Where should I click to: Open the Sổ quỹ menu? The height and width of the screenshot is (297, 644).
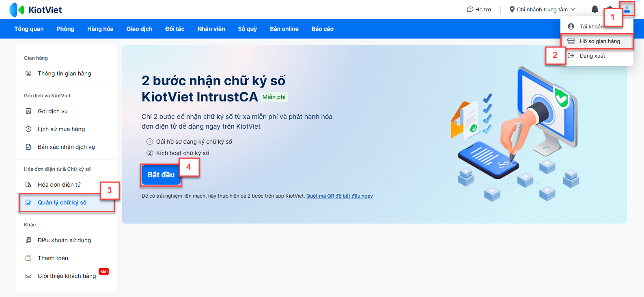248,29
